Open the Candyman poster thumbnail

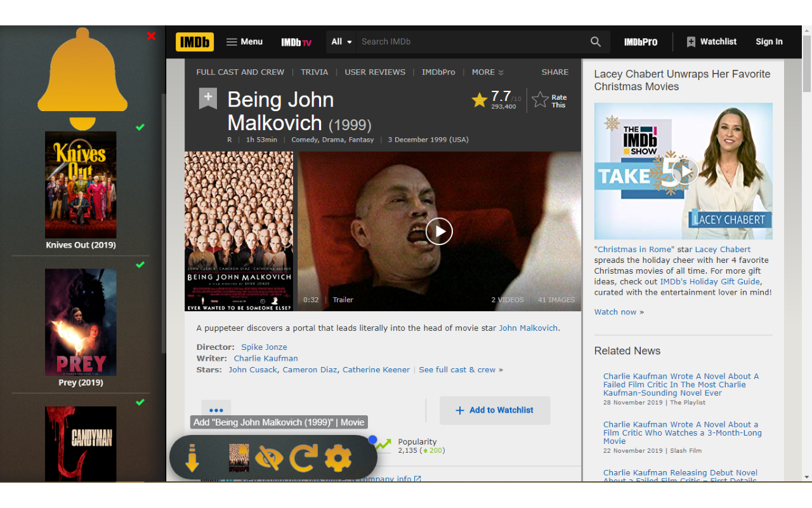81,444
